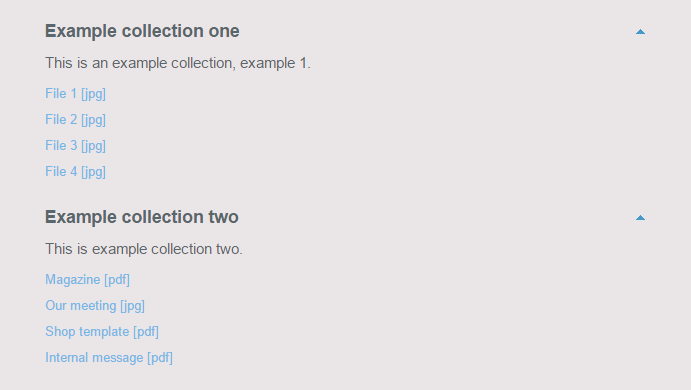Click the word Magazine in collection two

click(x=73, y=279)
